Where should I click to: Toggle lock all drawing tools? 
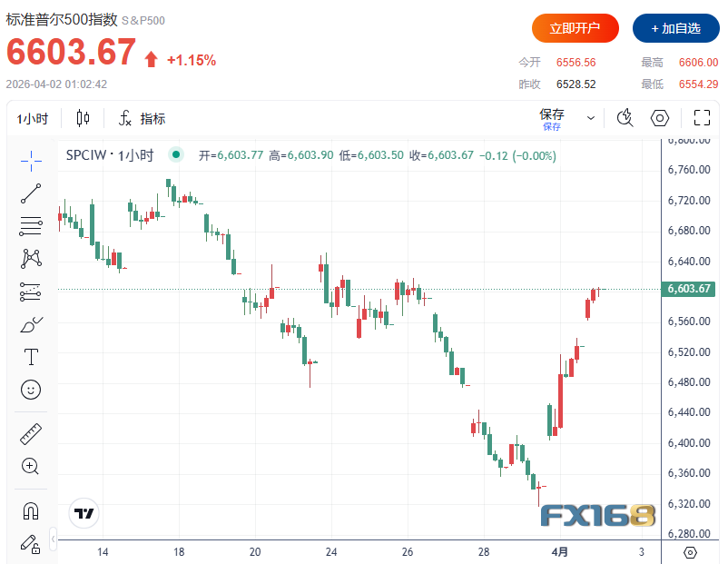(31, 543)
